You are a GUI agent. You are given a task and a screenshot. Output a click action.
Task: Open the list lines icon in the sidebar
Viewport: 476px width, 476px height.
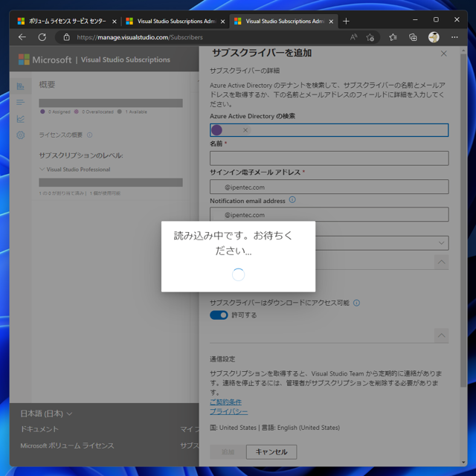click(x=20, y=103)
